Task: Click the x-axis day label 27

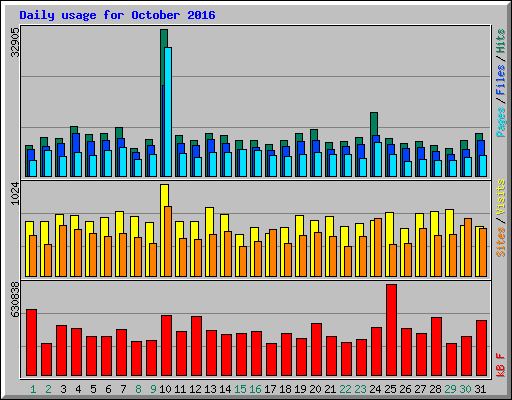Action: (x=420, y=389)
